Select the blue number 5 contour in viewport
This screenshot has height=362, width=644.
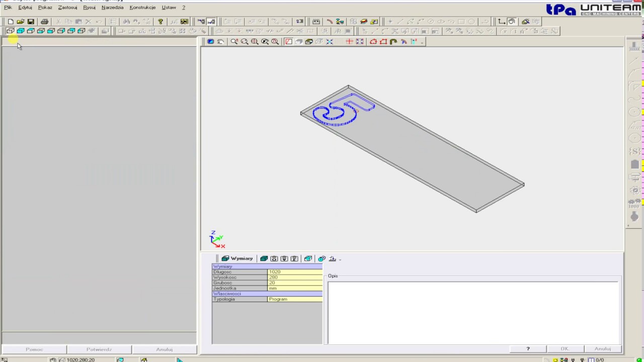[x=344, y=110]
